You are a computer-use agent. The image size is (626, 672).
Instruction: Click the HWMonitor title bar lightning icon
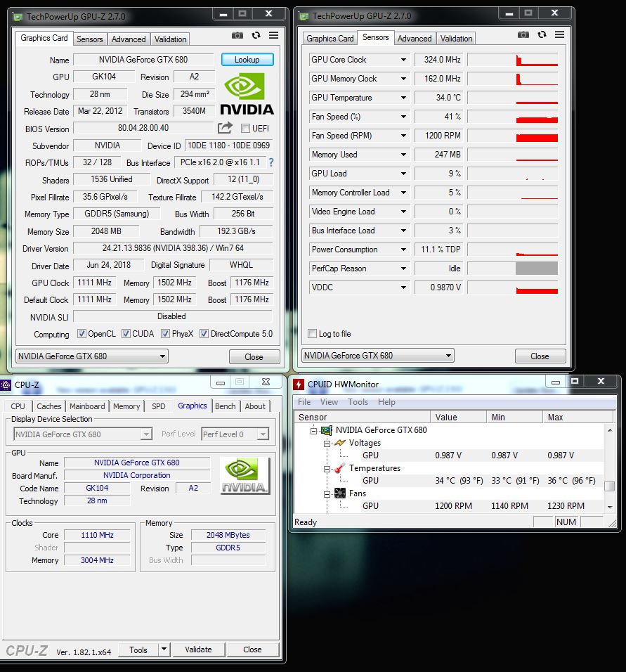click(298, 384)
